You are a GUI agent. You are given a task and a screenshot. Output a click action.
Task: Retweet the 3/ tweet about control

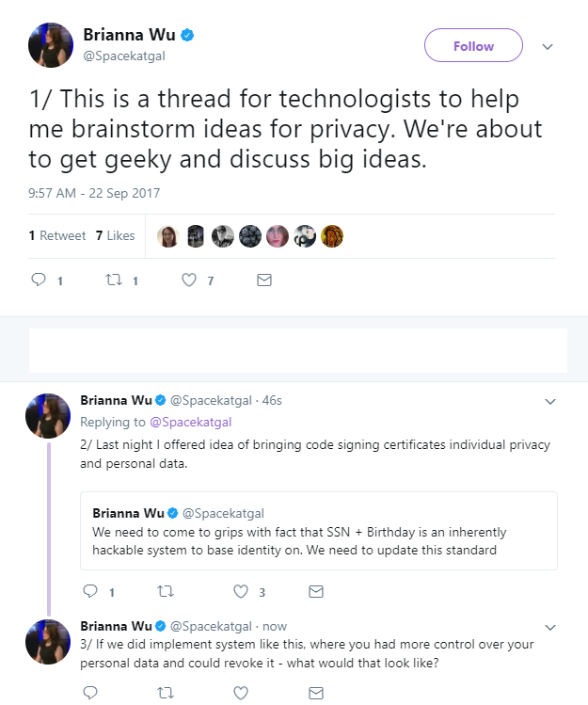pos(166,693)
